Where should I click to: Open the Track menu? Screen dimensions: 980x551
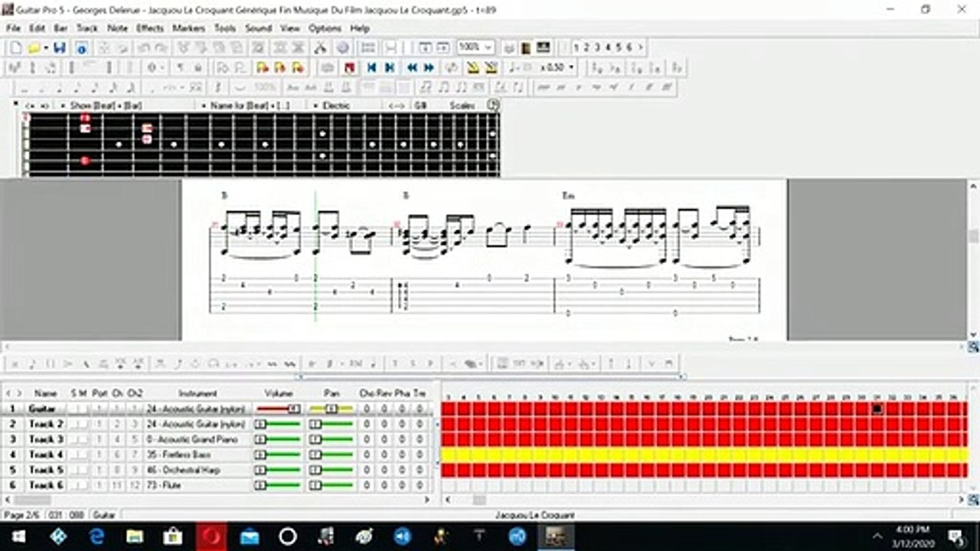[87, 28]
